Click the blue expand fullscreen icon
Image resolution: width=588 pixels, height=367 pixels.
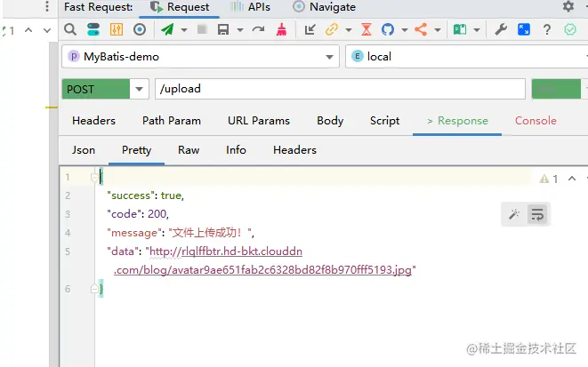coord(523,29)
